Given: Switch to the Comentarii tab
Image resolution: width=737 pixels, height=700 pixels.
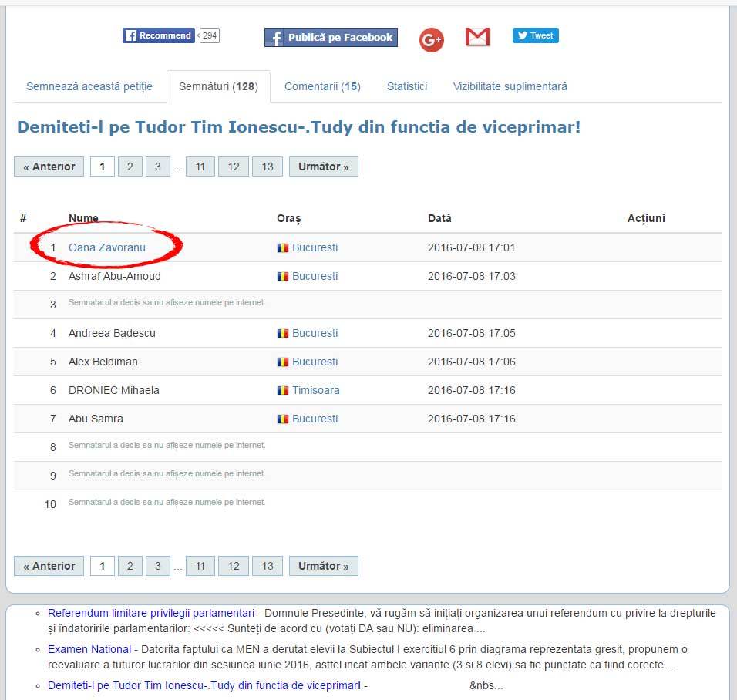Looking at the screenshot, I should (x=322, y=86).
